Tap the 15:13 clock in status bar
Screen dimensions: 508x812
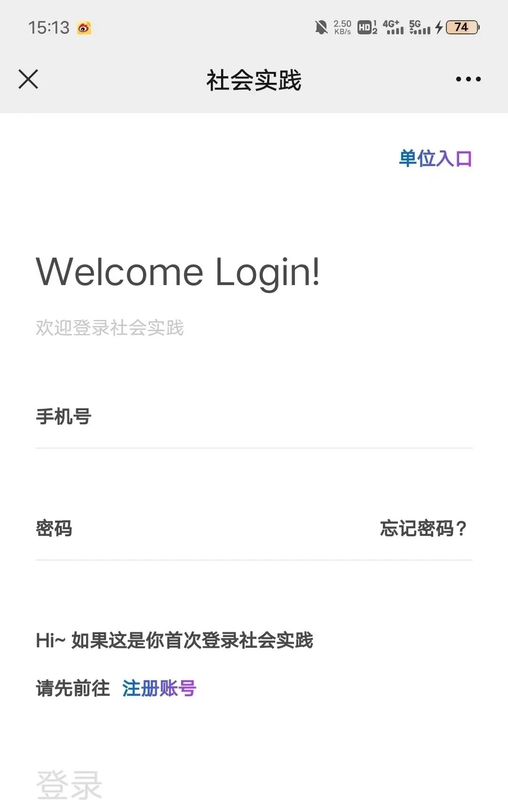pyautogui.click(x=49, y=28)
